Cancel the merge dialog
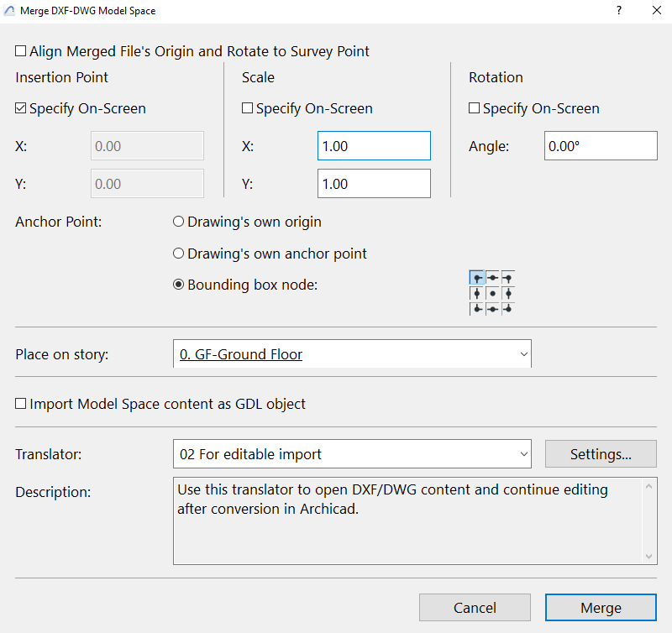 tap(475, 608)
